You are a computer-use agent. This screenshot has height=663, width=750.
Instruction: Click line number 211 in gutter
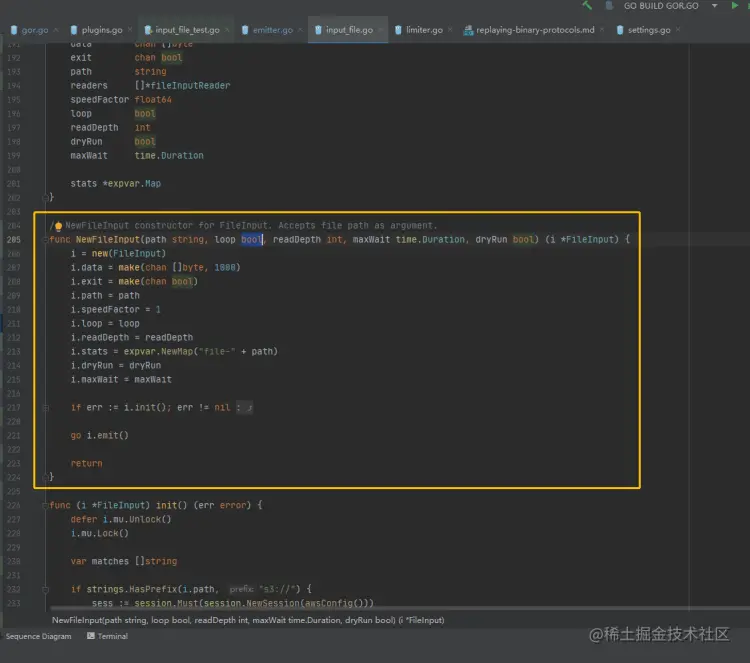point(13,324)
